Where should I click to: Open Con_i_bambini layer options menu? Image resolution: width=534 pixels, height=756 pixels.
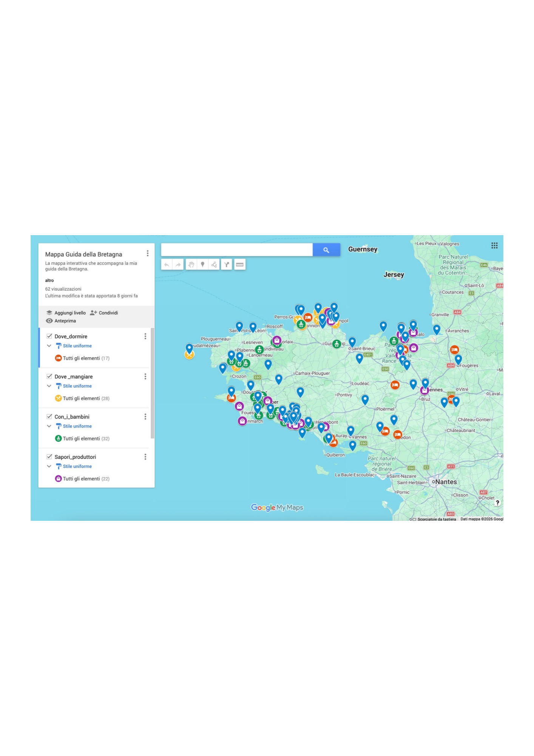145,417
